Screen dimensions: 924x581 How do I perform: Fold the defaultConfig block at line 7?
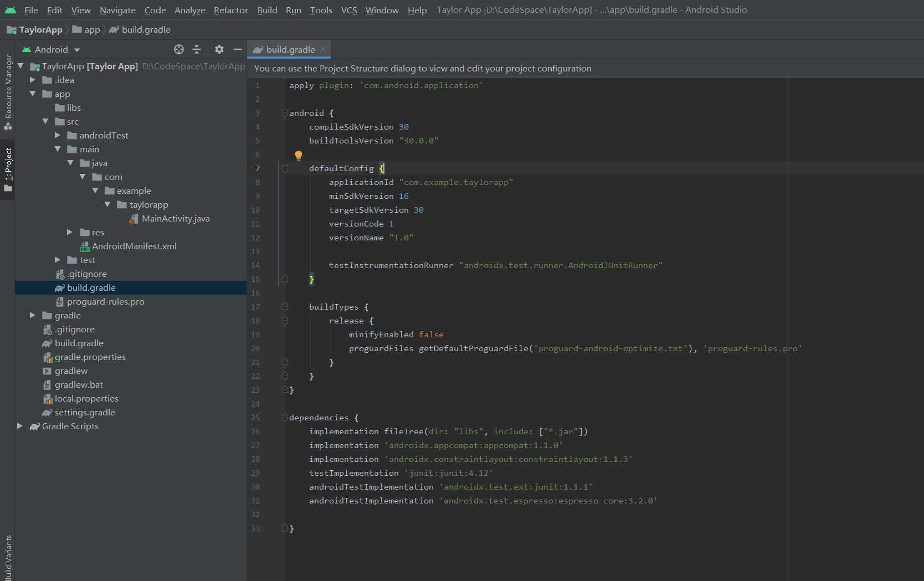tap(285, 168)
